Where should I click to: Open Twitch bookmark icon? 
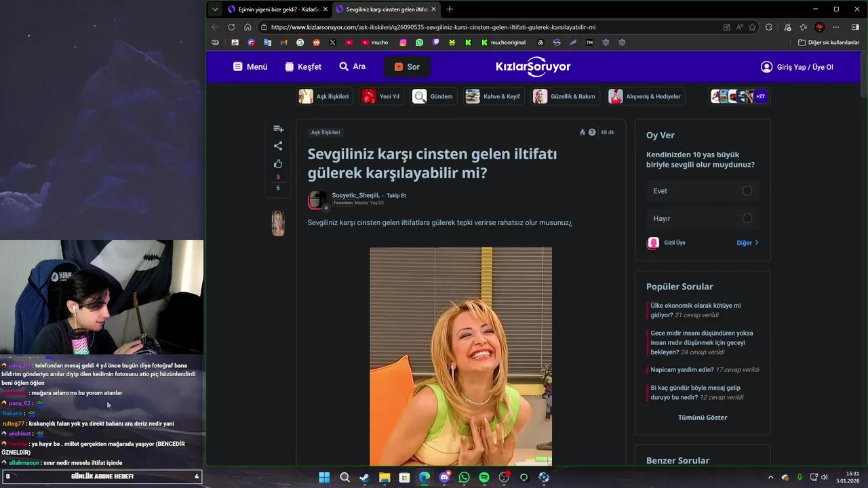(435, 42)
